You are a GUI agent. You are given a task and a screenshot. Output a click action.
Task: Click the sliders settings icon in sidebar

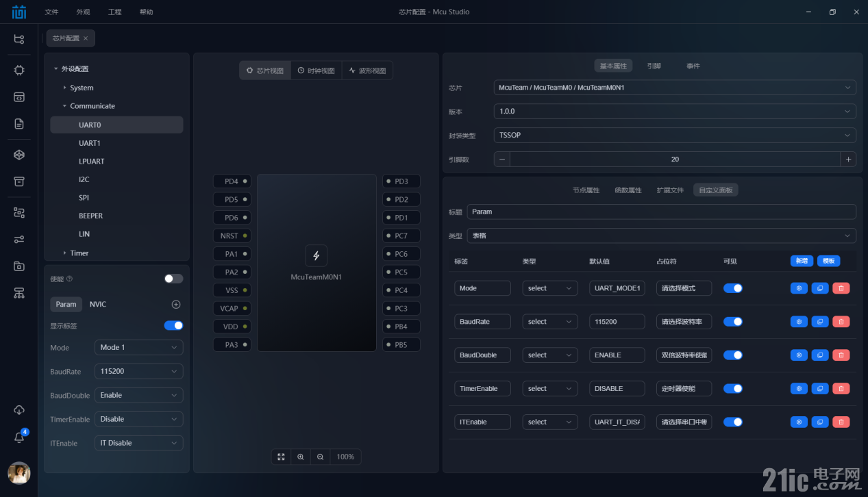(x=19, y=239)
